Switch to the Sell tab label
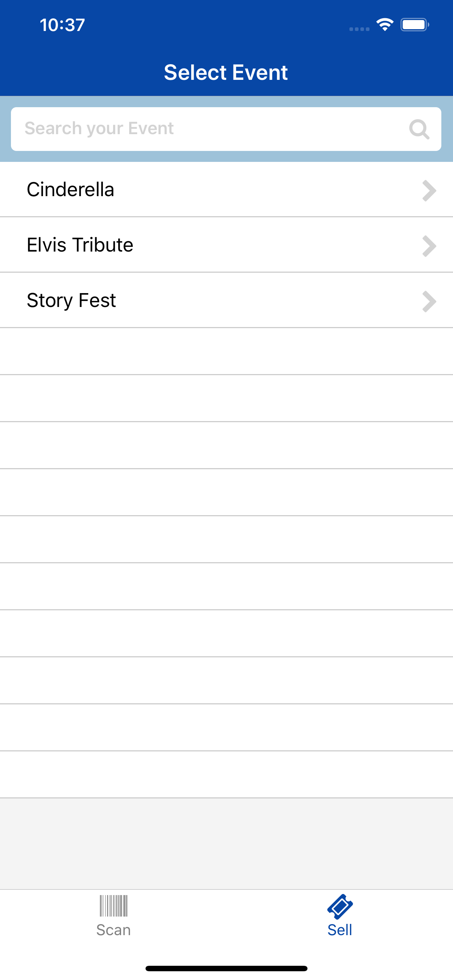The image size is (453, 980). click(x=340, y=930)
